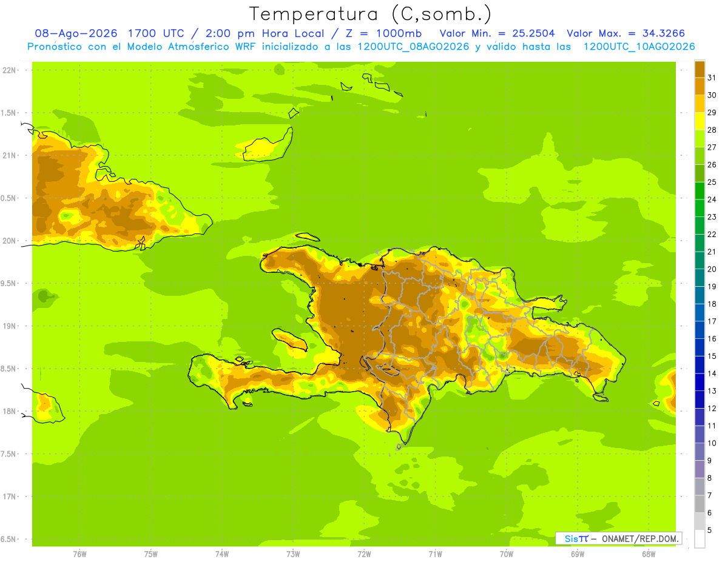Click the longitude label '70W'

[507, 554]
